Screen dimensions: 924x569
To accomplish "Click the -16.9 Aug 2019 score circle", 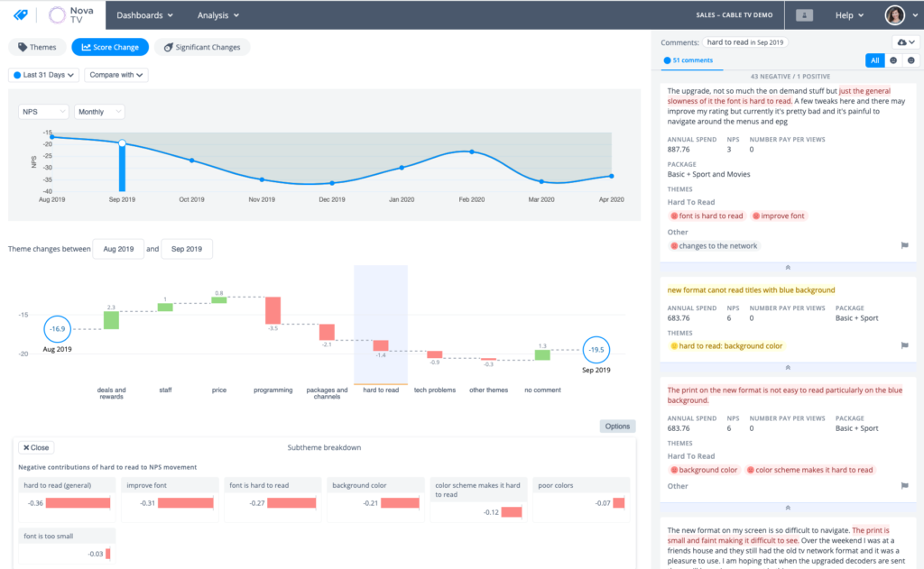I will [57, 328].
